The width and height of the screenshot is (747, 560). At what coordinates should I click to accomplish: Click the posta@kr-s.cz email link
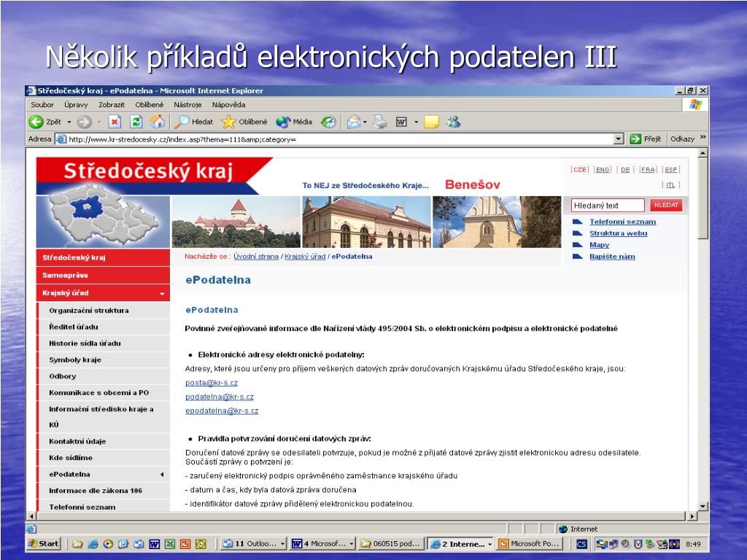(x=211, y=383)
